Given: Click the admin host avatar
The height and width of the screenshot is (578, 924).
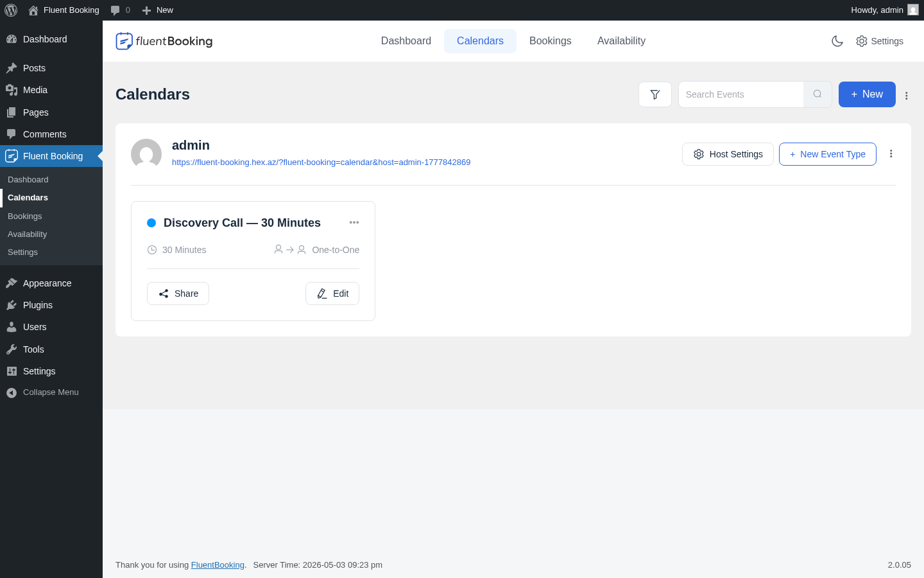Looking at the screenshot, I should pos(146,154).
